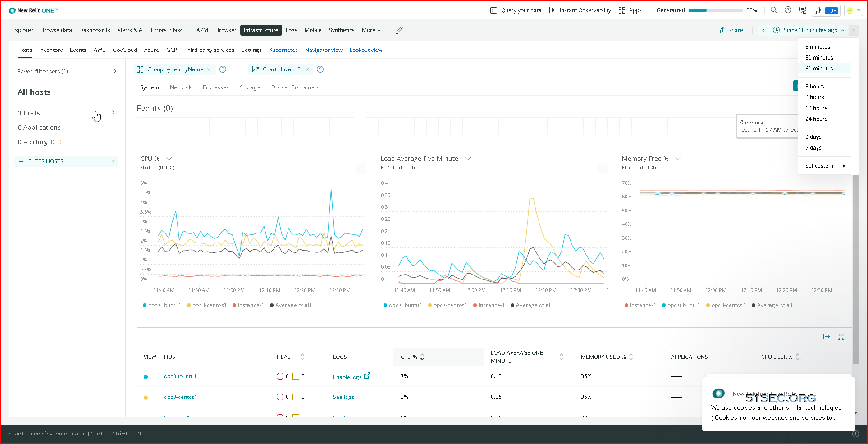
Task: Go to previous time range arrow
Action: point(763,30)
